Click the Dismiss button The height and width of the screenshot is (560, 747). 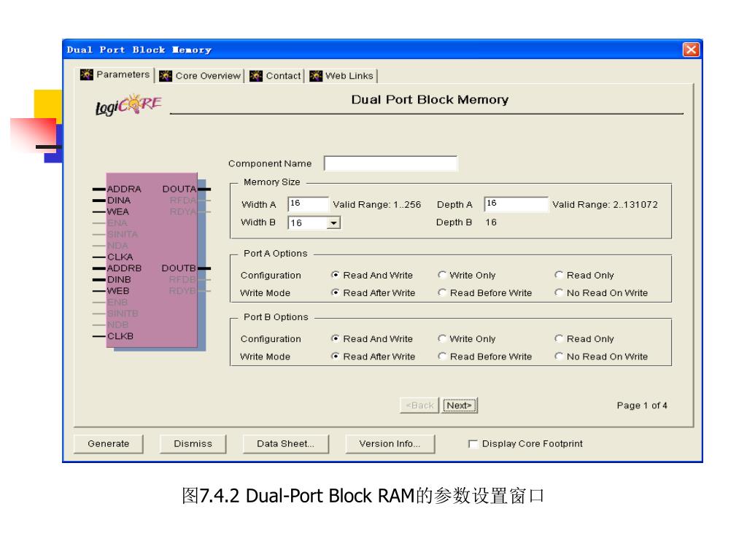[x=193, y=444]
